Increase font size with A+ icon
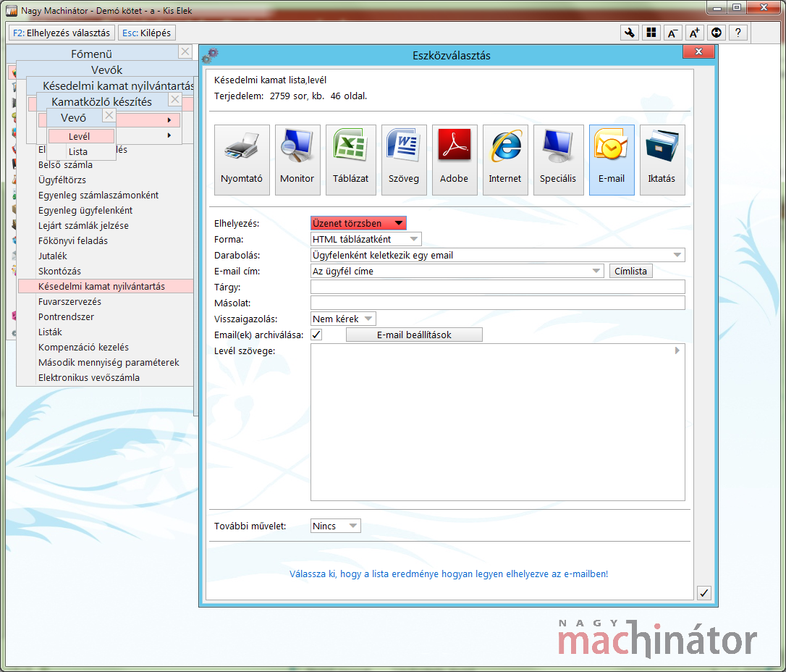Screen dimensions: 786x672 tap(695, 33)
